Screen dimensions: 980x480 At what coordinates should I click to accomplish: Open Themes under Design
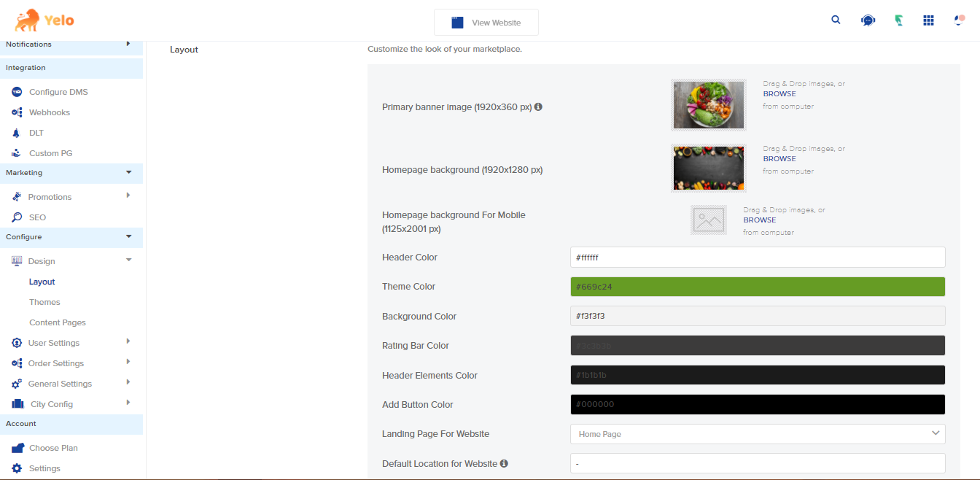[44, 302]
